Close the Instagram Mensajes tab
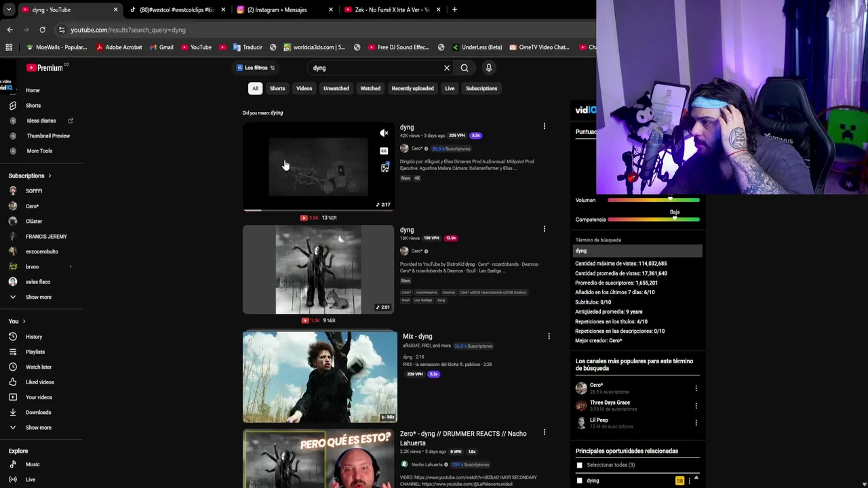The image size is (868, 488). tap(331, 9)
